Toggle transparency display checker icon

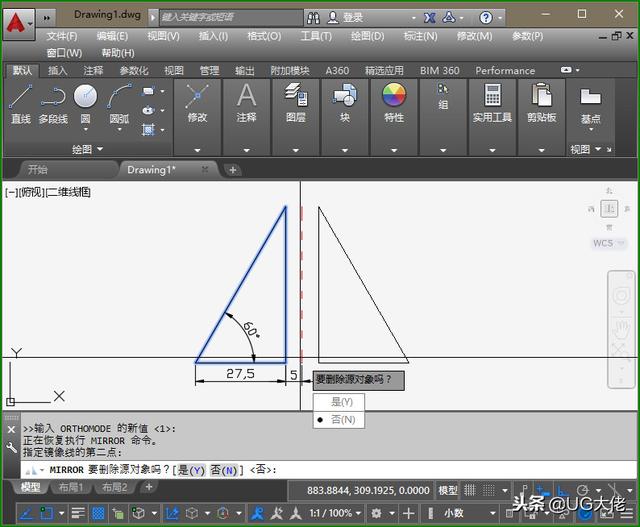98,513
